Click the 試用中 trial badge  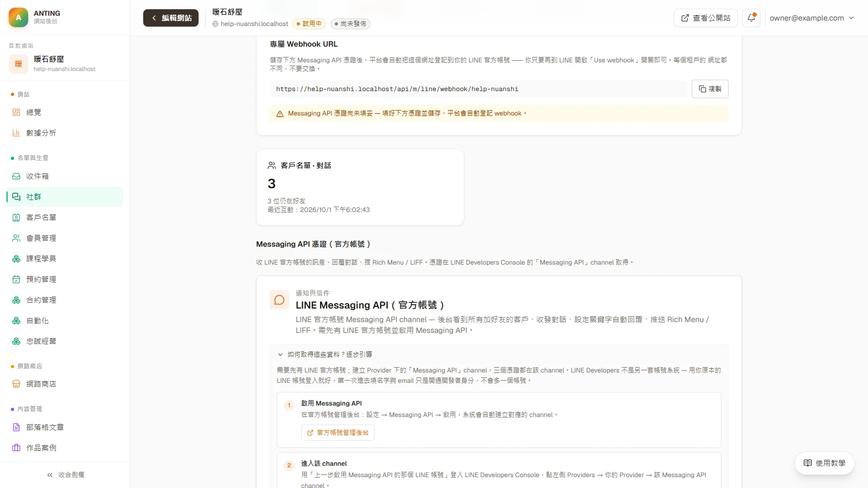coord(309,24)
